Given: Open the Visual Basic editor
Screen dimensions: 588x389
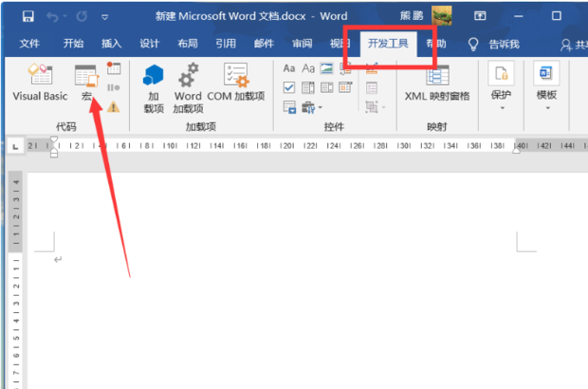Looking at the screenshot, I should pos(40,83).
